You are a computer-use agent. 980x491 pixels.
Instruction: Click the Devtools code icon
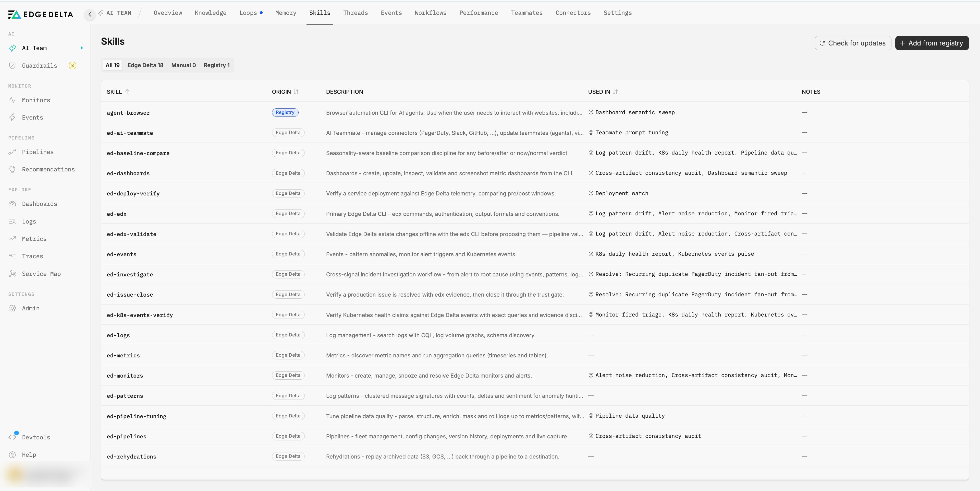pos(13,437)
